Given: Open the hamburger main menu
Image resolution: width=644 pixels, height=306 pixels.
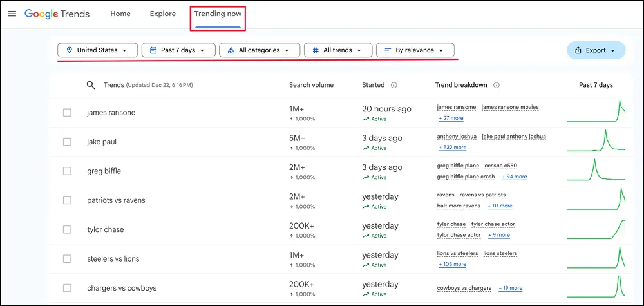Looking at the screenshot, I should 12,14.
